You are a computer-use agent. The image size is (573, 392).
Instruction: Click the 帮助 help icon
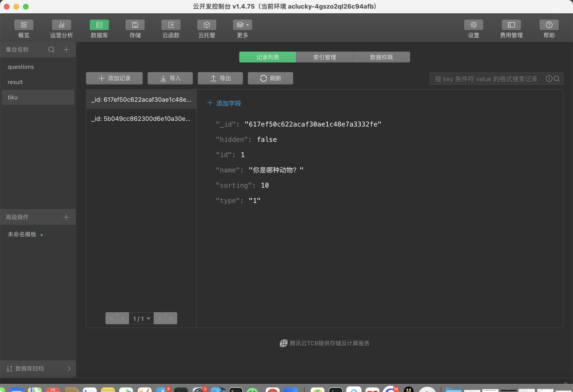pos(549,25)
